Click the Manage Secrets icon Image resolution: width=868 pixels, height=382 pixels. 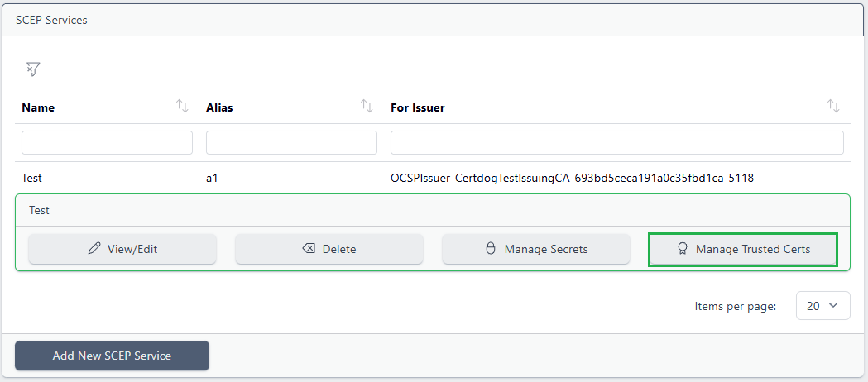(490, 249)
